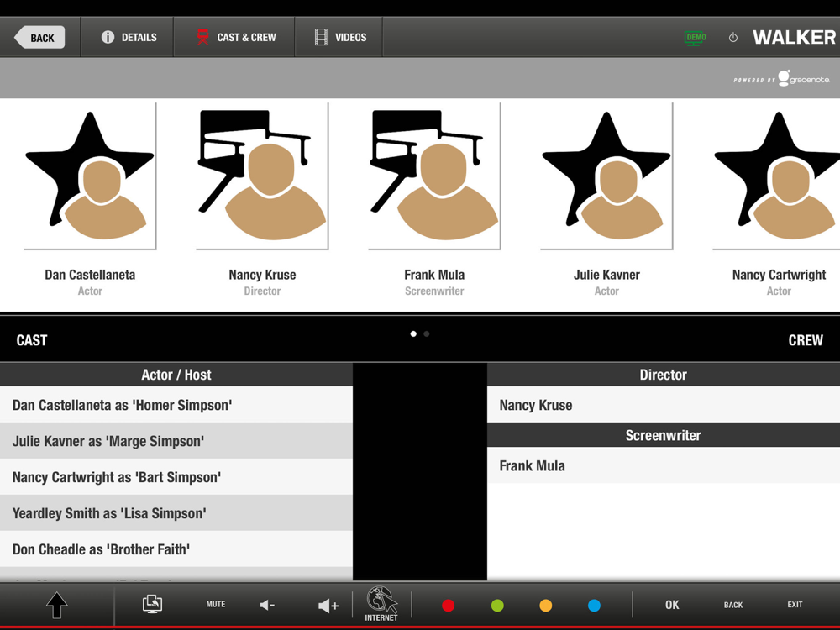Click the yellow color button
The height and width of the screenshot is (630, 840).
pyautogui.click(x=545, y=606)
